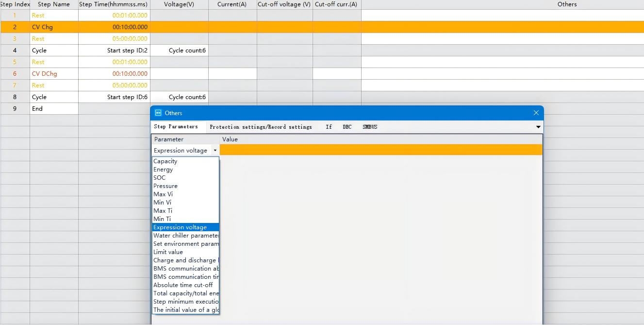Click the Parameter column header
Image resolution: width=644 pixels, height=325 pixels.
186,139
